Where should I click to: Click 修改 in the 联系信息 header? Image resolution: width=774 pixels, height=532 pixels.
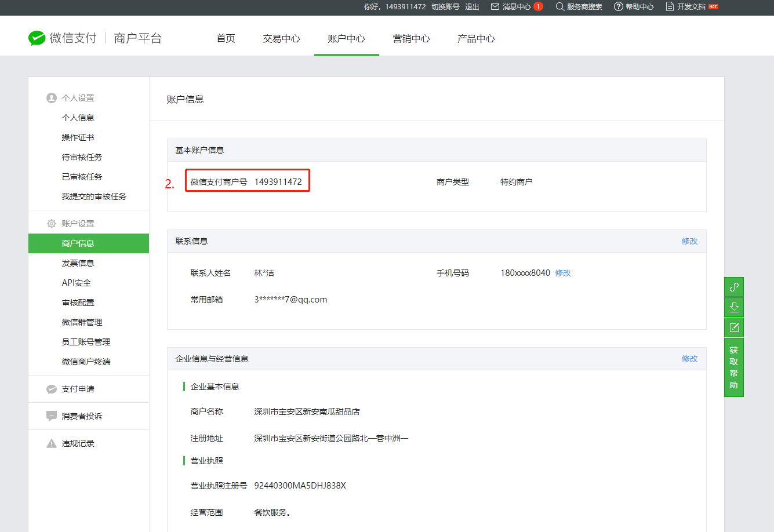click(x=689, y=241)
